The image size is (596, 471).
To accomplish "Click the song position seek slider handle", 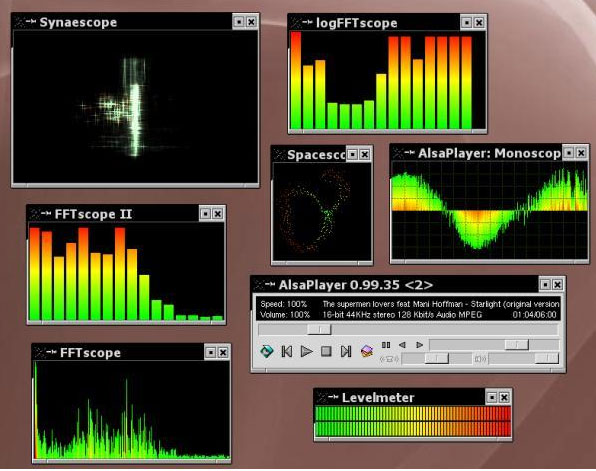I will tap(319, 329).
